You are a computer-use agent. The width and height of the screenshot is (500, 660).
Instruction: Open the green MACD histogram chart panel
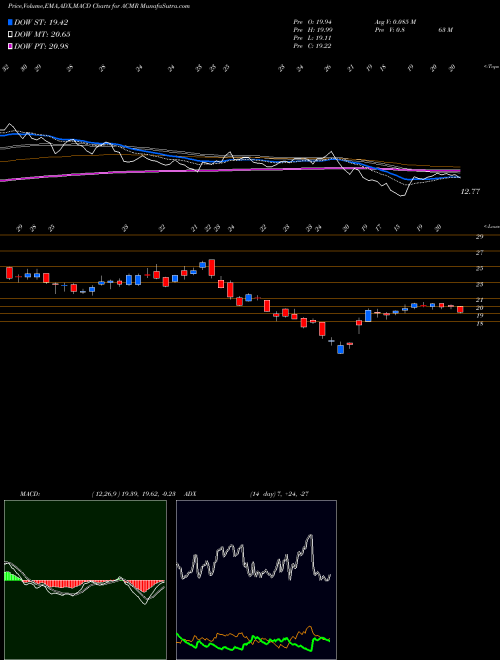tap(85, 580)
